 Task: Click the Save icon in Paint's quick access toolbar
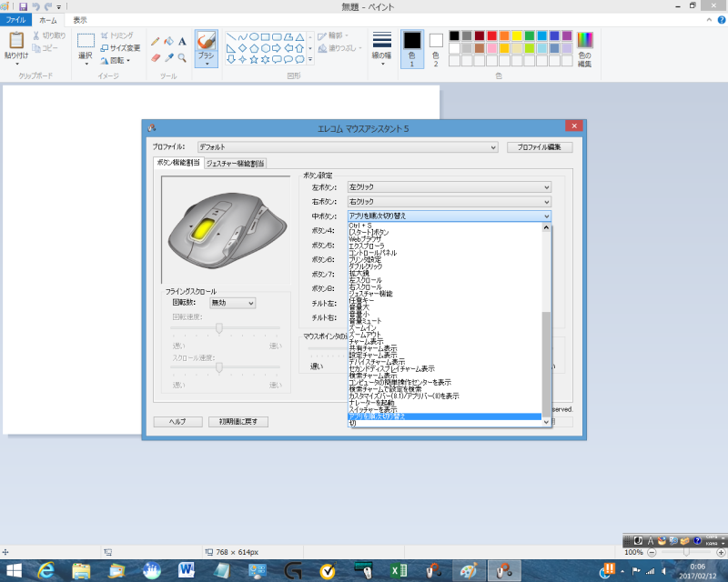pos(23,6)
